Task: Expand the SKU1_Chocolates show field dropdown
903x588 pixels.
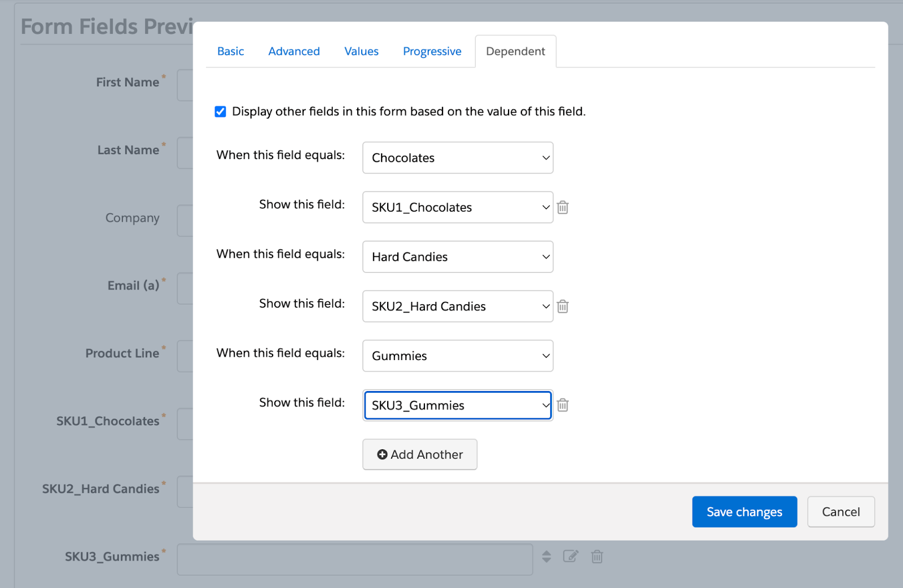Action: [457, 208]
